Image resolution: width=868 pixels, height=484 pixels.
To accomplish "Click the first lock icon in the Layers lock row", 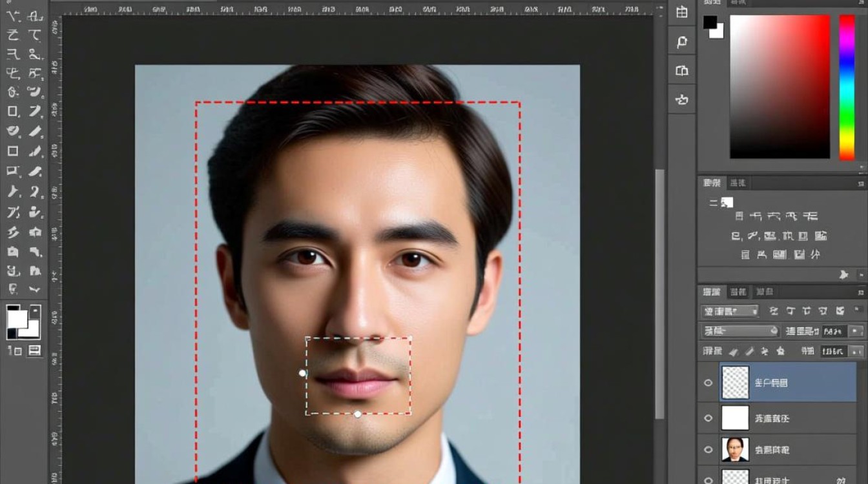I will point(733,352).
